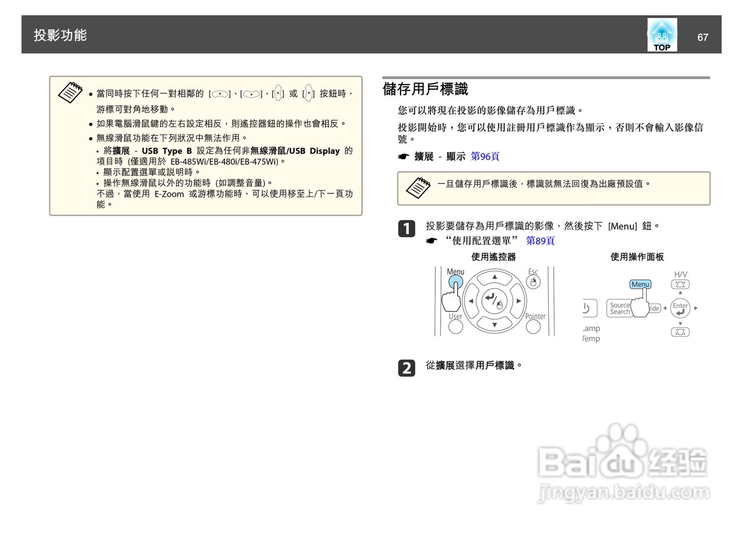Click the Source Search button on the panel diagram
Screen dimensions: 756x535
point(620,308)
